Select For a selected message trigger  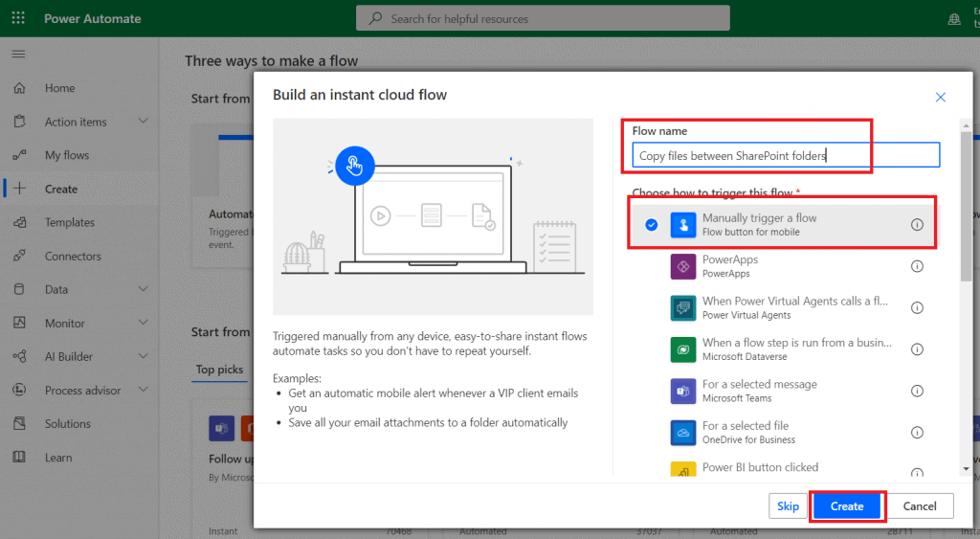pos(785,391)
